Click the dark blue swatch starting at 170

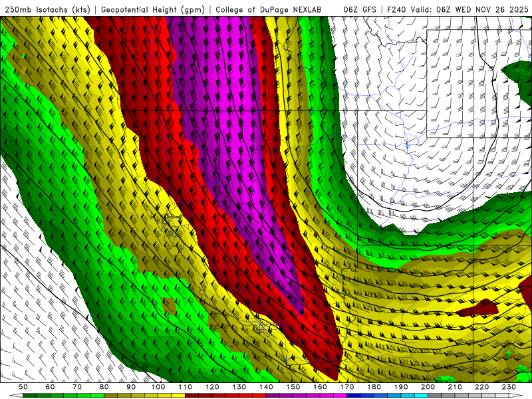pyautogui.click(x=354, y=396)
